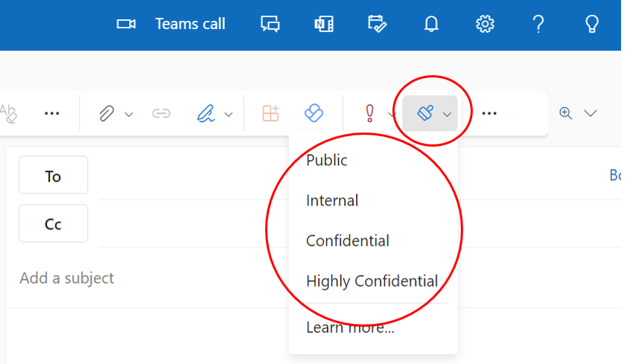The height and width of the screenshot is (364, 627).
Task: Click the Help question mark icon
Action: coord(538,24)
